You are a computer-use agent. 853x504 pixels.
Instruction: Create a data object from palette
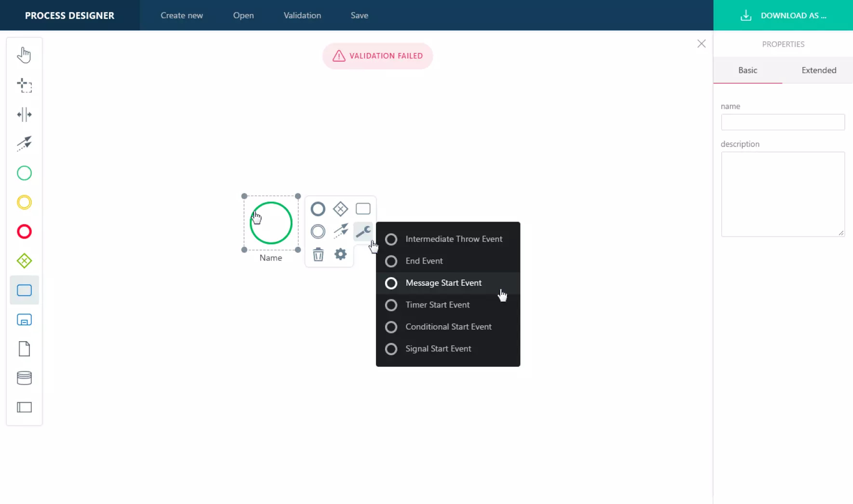pos(24,349)
